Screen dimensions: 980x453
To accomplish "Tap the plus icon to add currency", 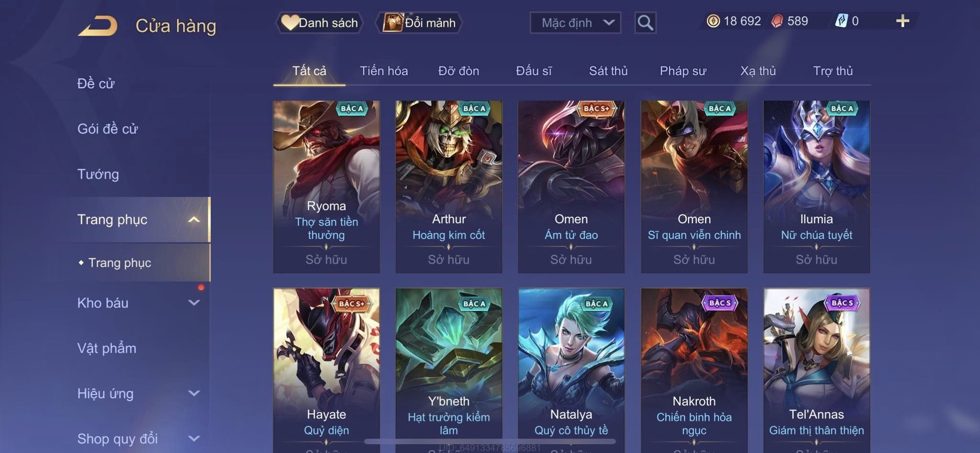I will point(902,21).
